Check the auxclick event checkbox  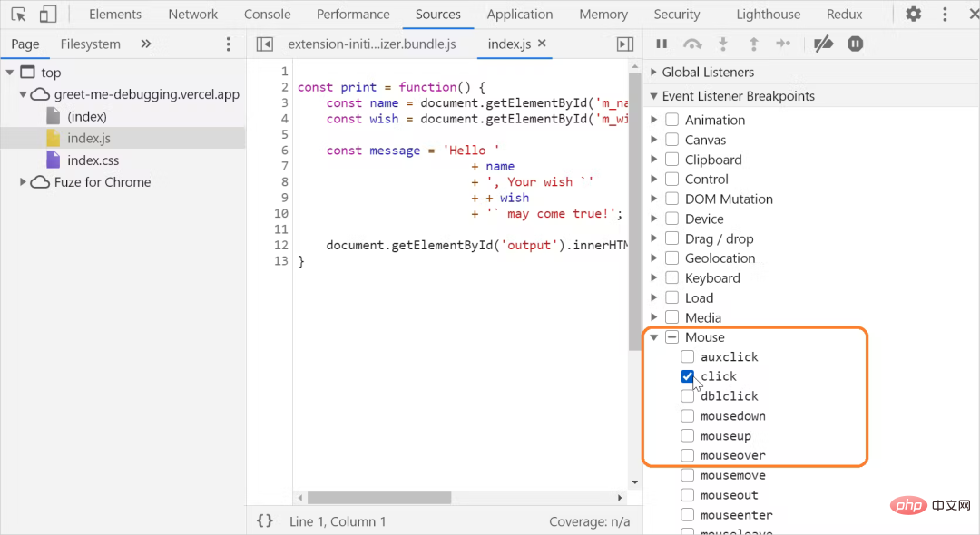[688, 356]
